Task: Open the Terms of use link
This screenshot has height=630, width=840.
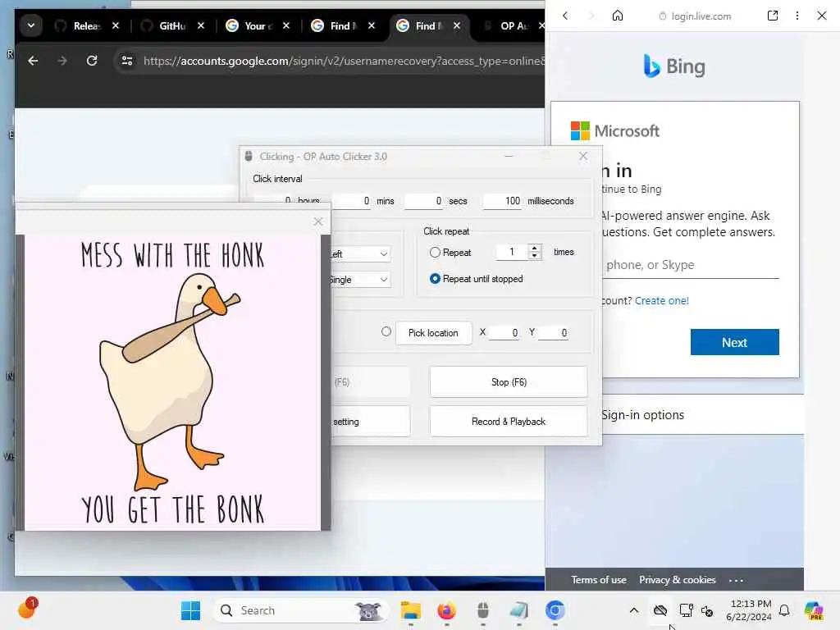Action: point(598,580)
